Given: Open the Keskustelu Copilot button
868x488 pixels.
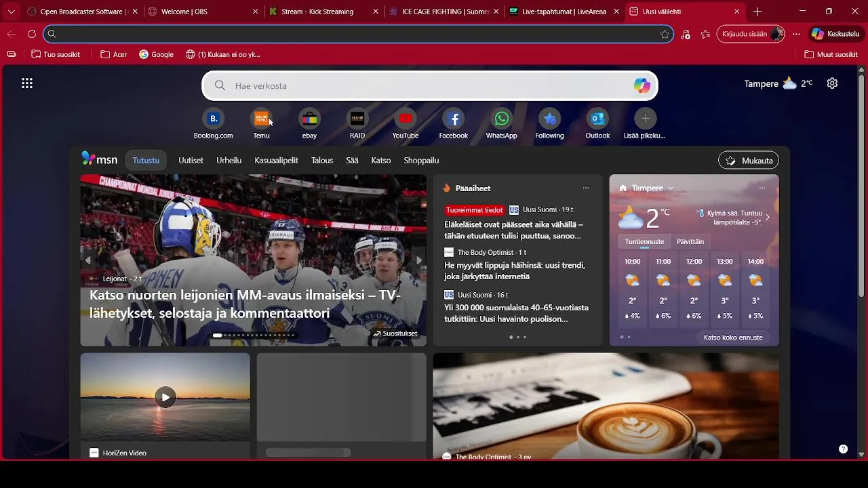Looking at the screenshot, I should tap(835, 34).
